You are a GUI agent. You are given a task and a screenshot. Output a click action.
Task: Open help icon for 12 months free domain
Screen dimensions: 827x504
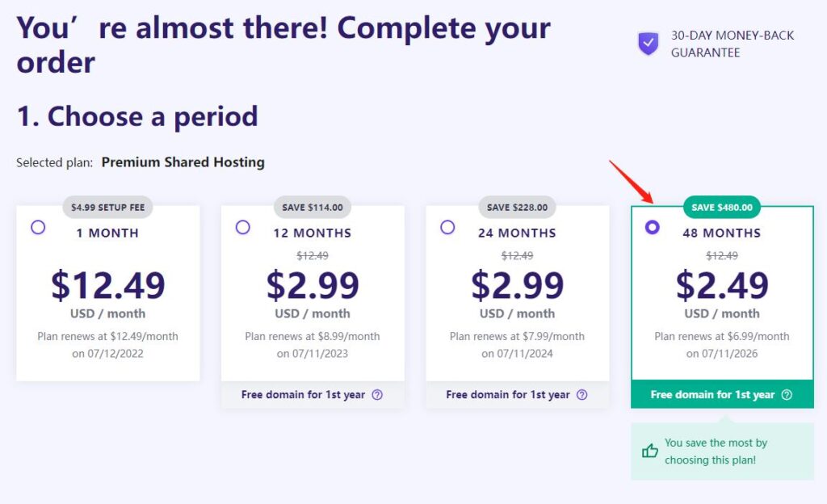coord(377,394)
